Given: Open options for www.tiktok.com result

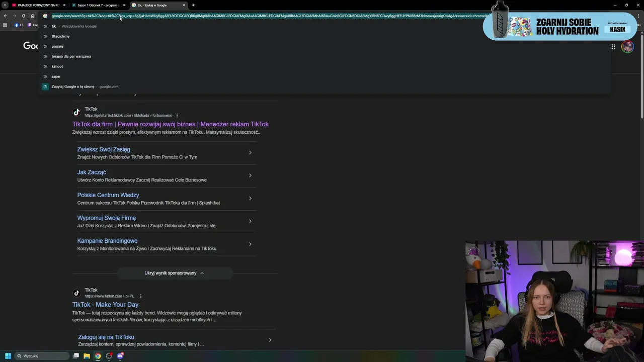Looking at the screenshot, I should 140,296.
